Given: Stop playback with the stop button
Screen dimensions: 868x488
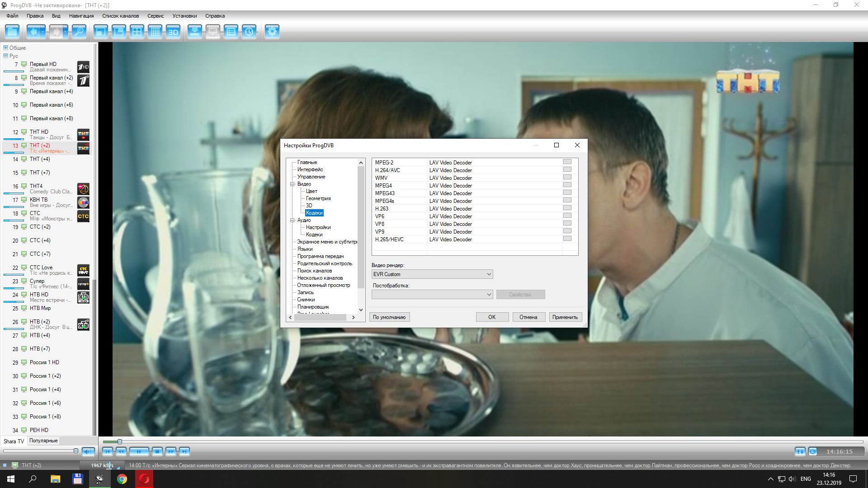Looking at the screenshot, I should pos(157,451).
